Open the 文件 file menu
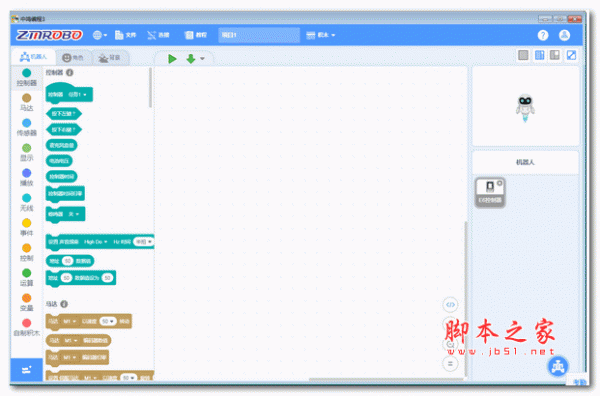This screenshot has width=600, height=396. click(126, 35)
